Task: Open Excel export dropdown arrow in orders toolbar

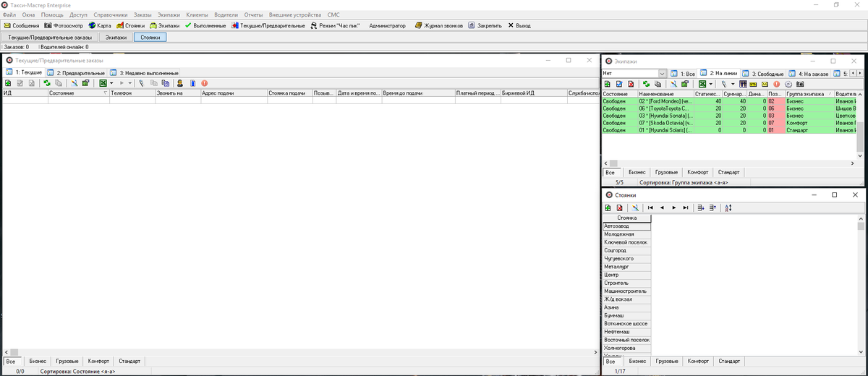Action: 113,83
